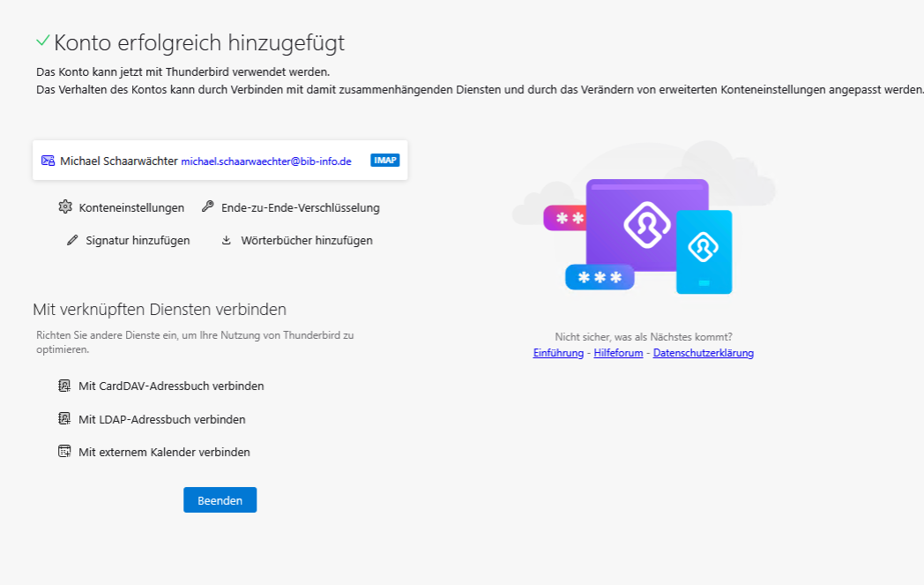Click the mail envelope icon beside Michael Schaarwächter

tap(48, 161)
